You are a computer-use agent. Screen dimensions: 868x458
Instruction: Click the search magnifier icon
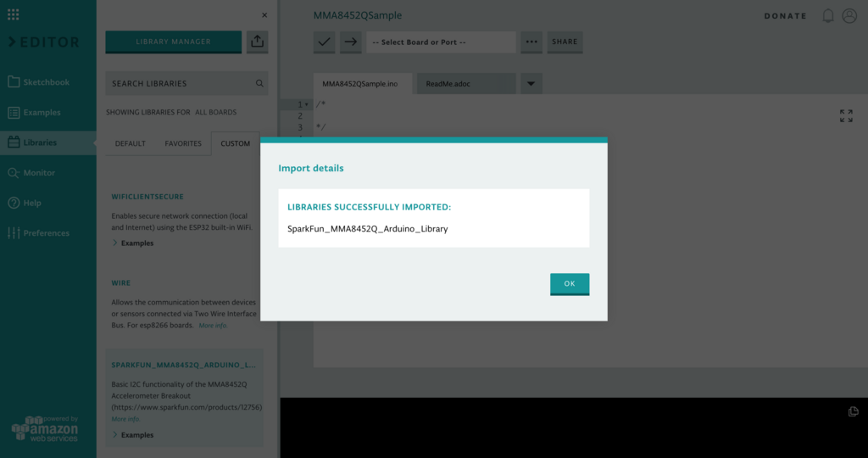(259, 83)
